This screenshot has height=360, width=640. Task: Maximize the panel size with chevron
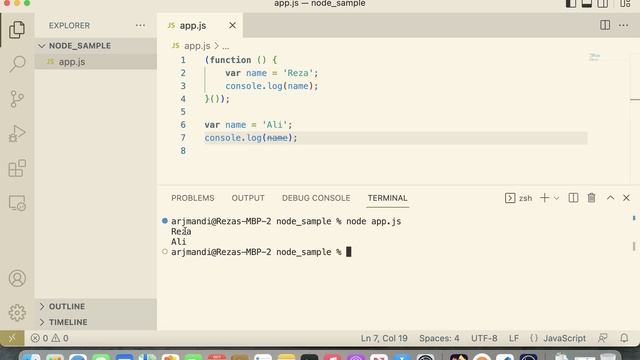click(x=610, y=198)
